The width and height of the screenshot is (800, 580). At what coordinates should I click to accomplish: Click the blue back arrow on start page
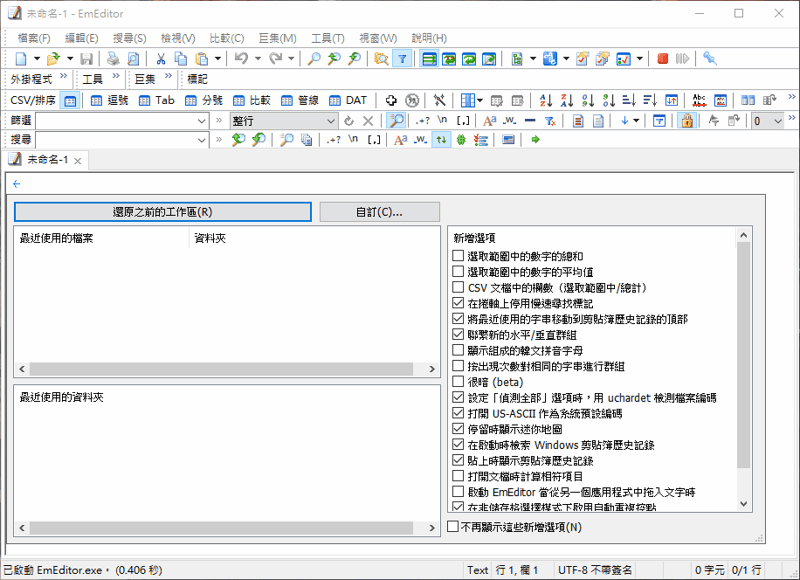point(17,184)
